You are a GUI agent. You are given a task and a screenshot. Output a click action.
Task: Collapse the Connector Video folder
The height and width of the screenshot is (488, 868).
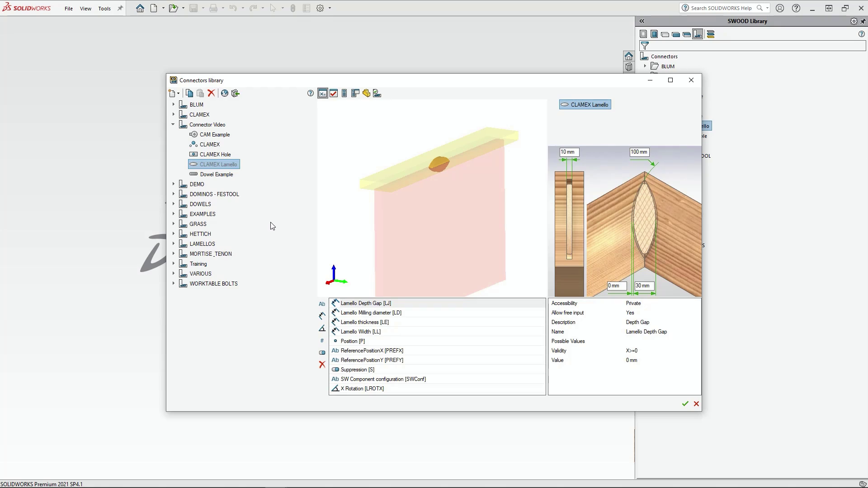pyautogui.click(x=173, y=124)
